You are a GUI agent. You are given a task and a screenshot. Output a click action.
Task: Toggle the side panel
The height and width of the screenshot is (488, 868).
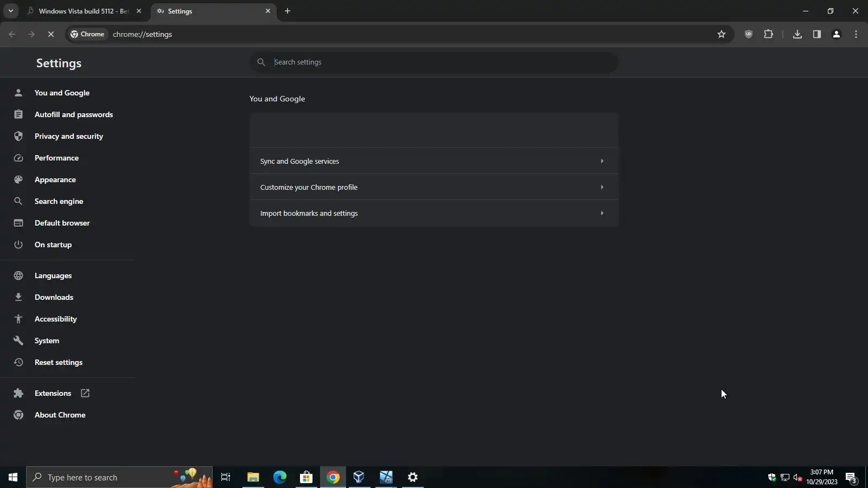[x=817, y=34]
